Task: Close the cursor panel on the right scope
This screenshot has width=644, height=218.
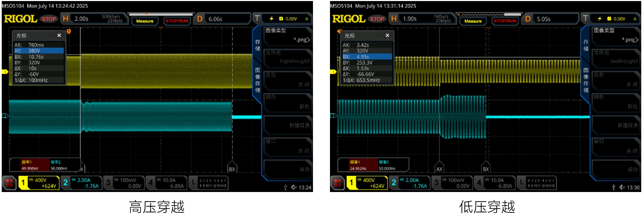Action: click(x=387, y=35)
